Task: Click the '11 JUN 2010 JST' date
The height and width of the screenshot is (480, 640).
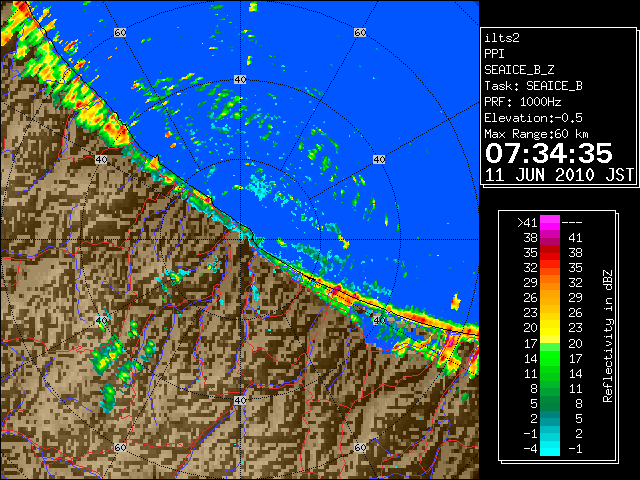Action: (559, 175)
